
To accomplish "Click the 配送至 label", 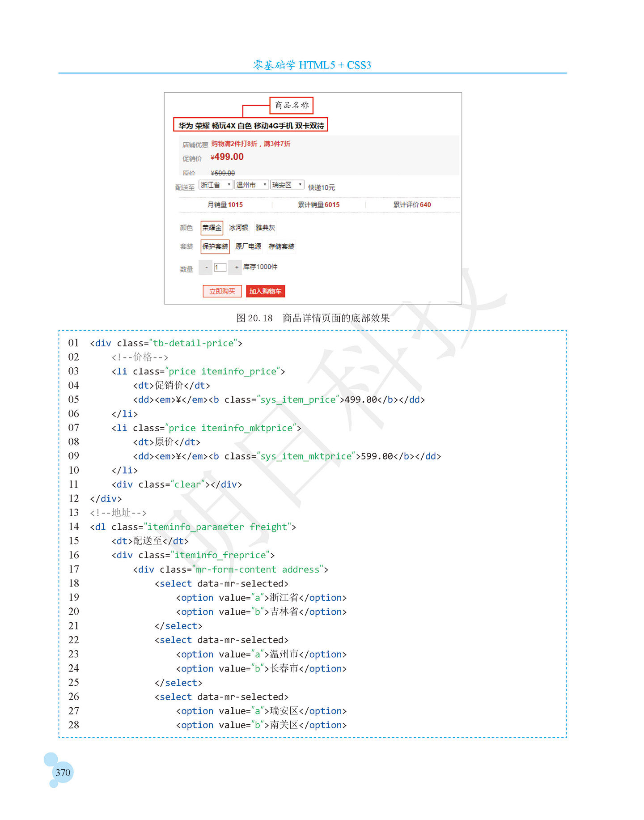I will click(x=185, y=187).
